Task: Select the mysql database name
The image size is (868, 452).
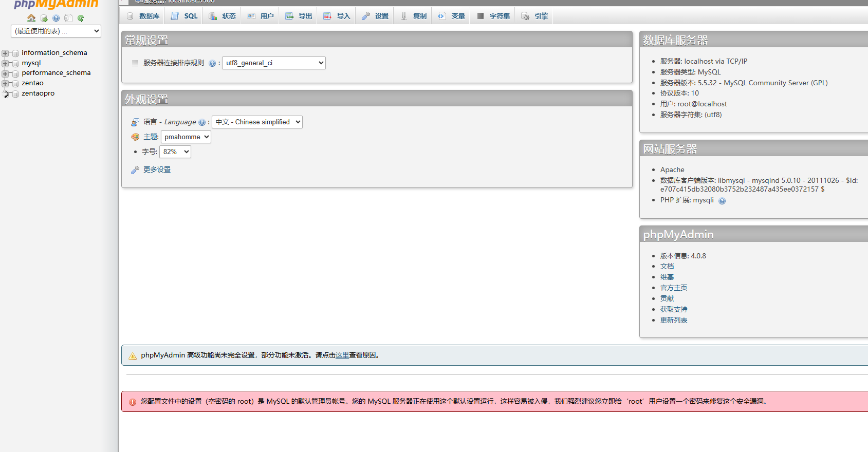Action: 31,63
